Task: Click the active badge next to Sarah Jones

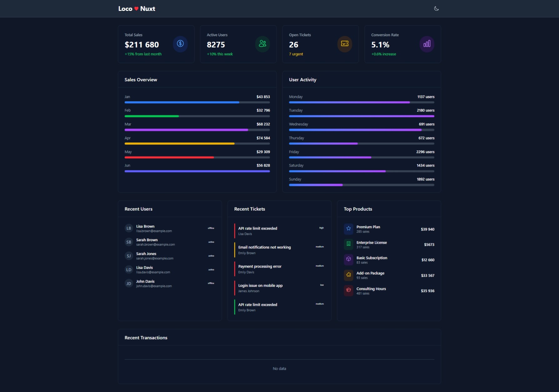Action: pos(211,256)
